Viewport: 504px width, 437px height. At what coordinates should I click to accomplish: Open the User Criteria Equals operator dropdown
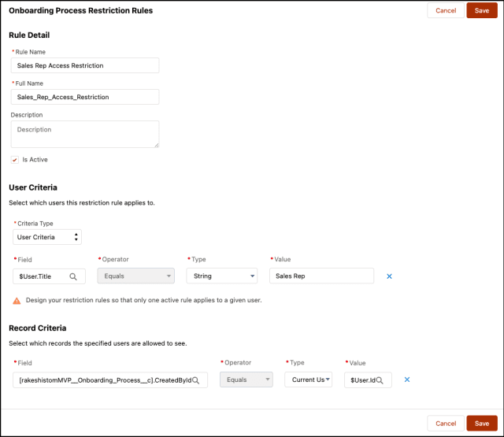tap(135, 276)
